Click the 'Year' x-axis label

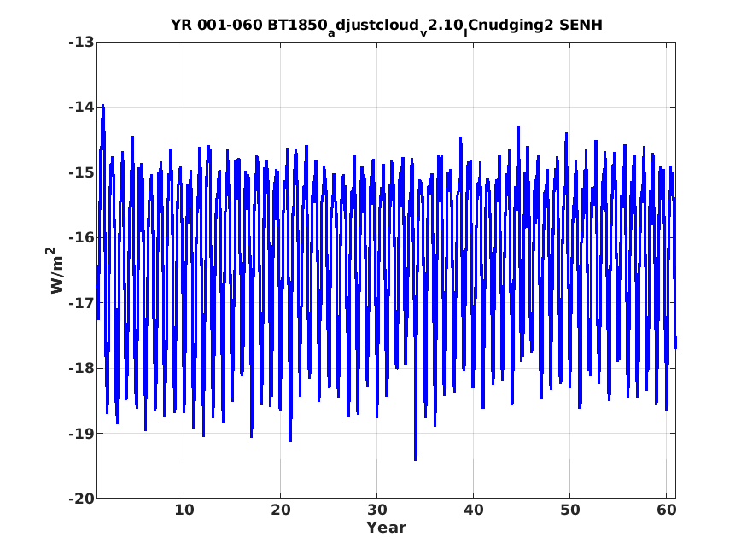[x=386, y=528]
